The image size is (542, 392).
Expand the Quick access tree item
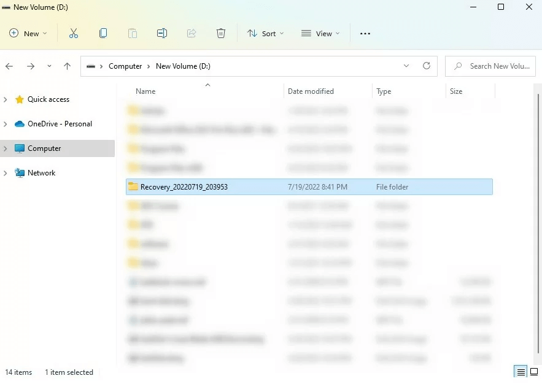[x=5, y=99]
